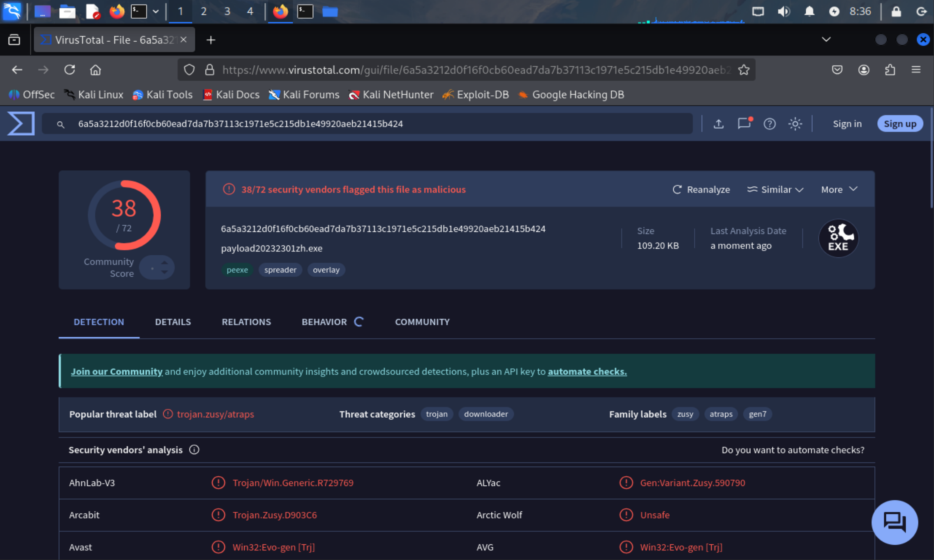This screenshot has height=560, width=934.
Task: Open the chat bubble icon
Action: tap(894, 522)
